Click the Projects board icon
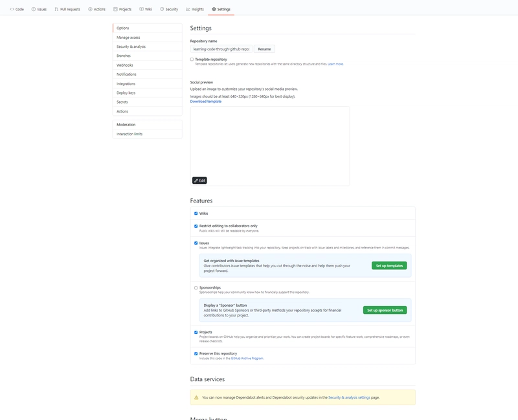 point(115,9)
